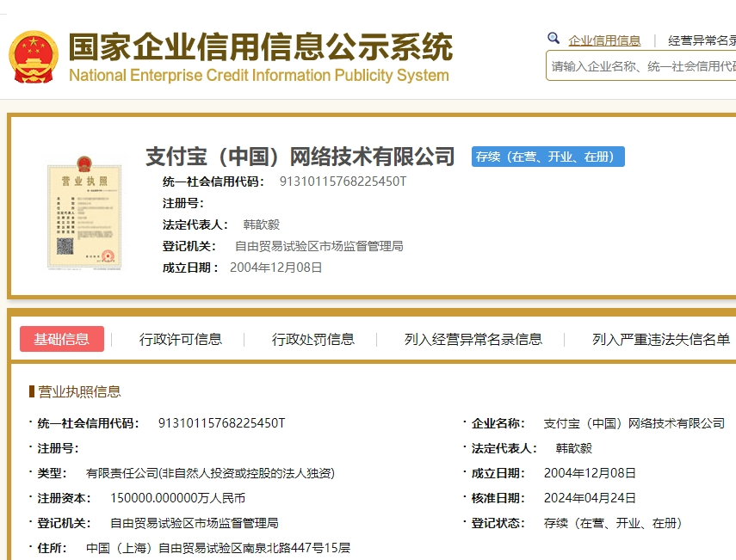The image size is (736, 560).
Task: Click the red seal on the license
Action: [x=108, y=255]
